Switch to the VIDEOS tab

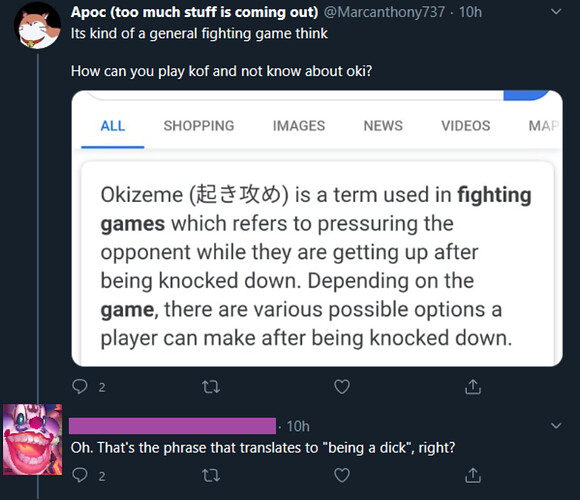tap(466, 126)
